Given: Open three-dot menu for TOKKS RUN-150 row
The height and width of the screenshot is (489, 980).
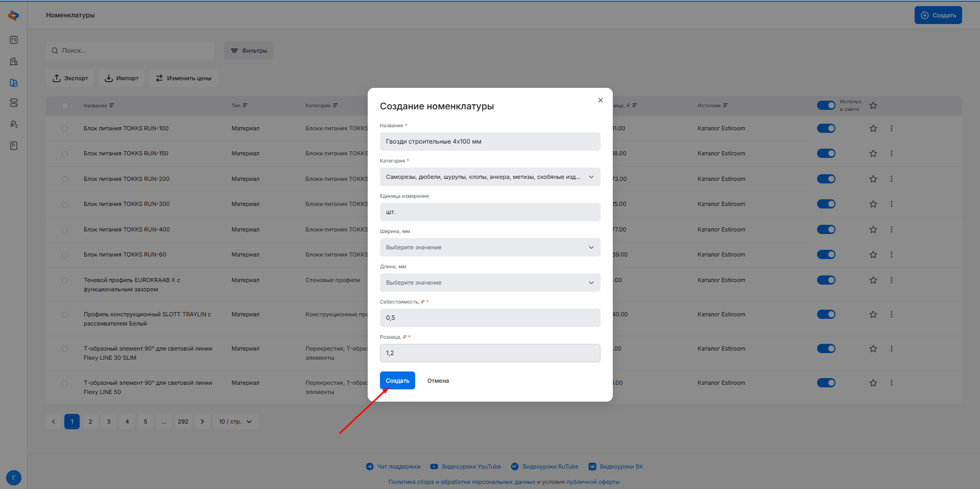Looking at the screenshot, I should coord(892,153).
